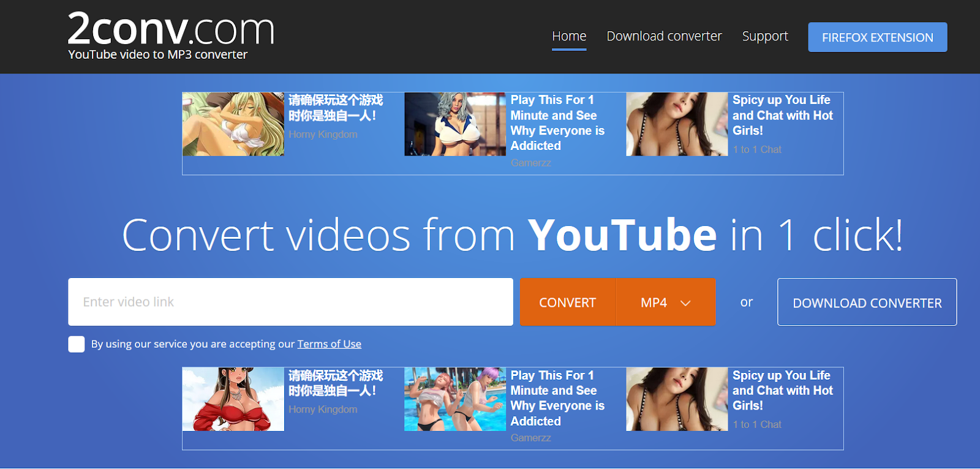Click the FIREFOX EXTENSION button
980x469 pixels.
click(x=878, y=37)
